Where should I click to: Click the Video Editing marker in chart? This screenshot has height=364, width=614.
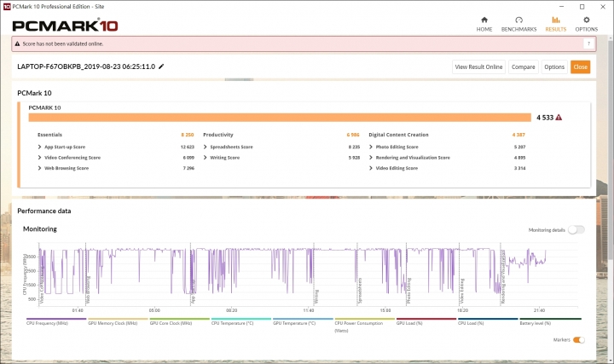point(462,292)
